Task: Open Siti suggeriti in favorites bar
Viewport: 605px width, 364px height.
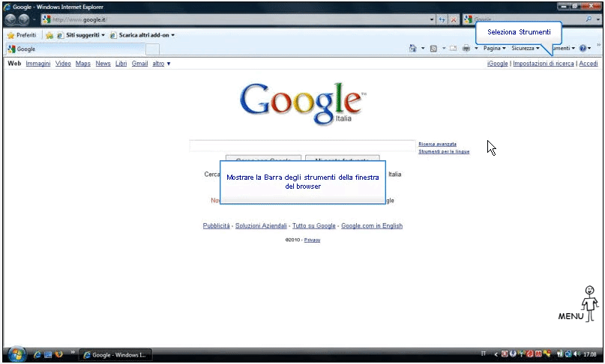Action: 81,35
